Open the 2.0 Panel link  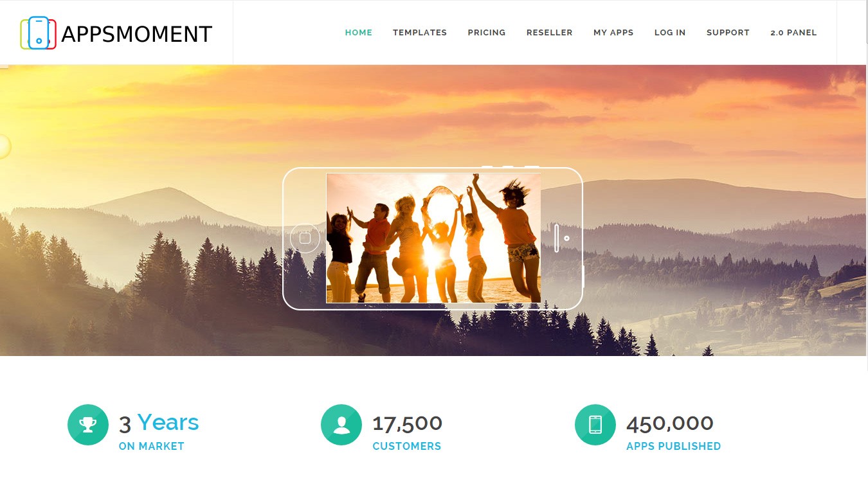pos(793,33)
